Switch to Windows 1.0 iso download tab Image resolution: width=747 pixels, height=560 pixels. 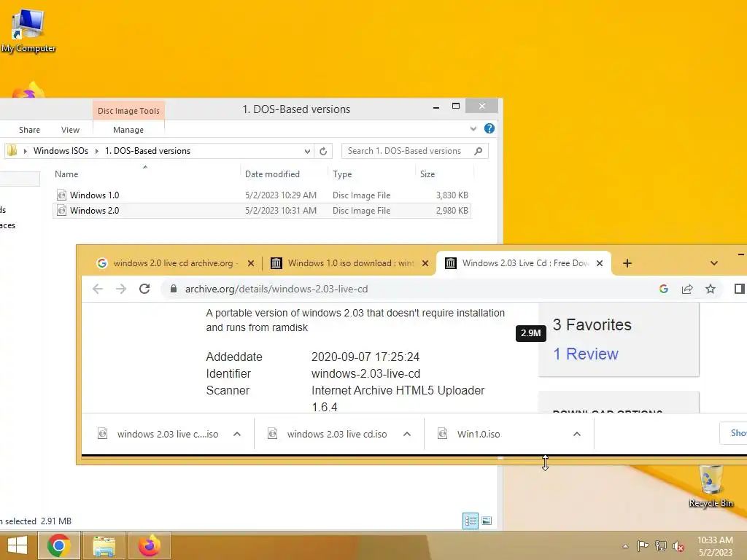pyautogui.click(x=351, y=263)
